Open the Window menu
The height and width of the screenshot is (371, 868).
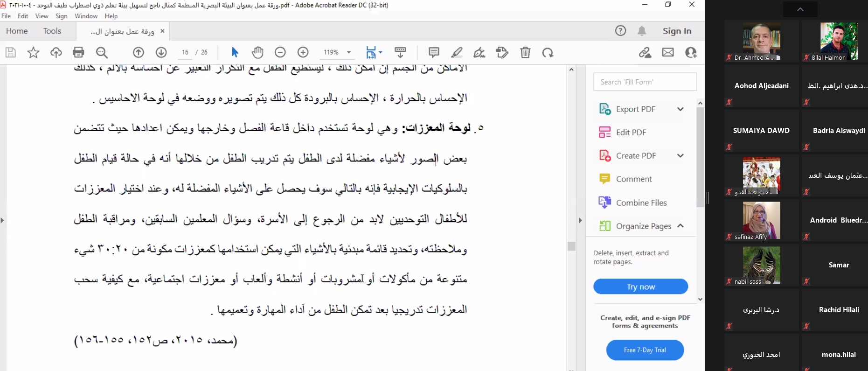pos(86,16)
